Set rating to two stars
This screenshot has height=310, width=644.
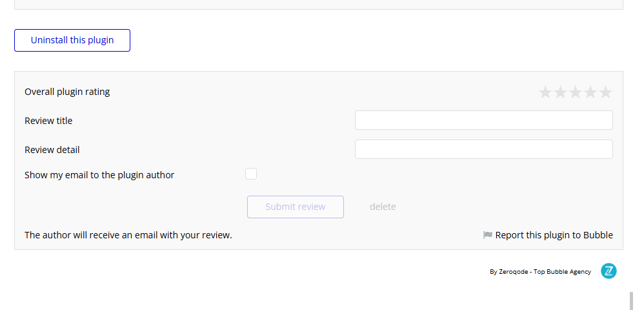560,92
